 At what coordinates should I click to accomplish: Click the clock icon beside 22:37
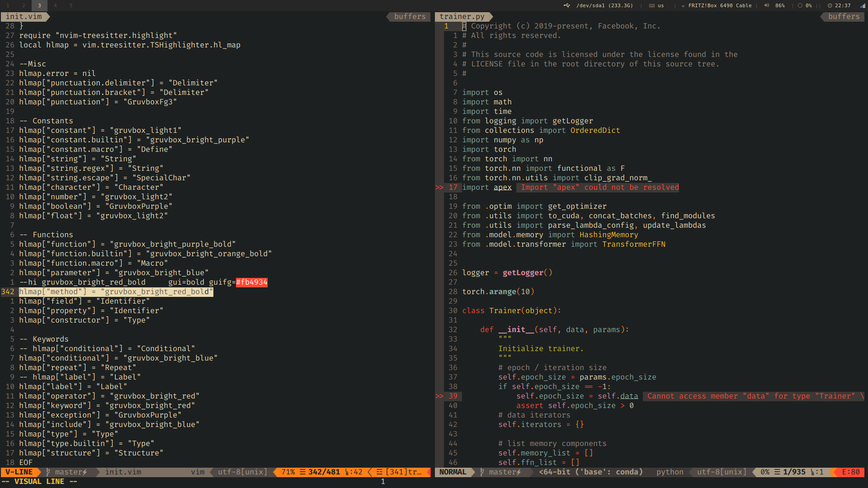[830, 5]
